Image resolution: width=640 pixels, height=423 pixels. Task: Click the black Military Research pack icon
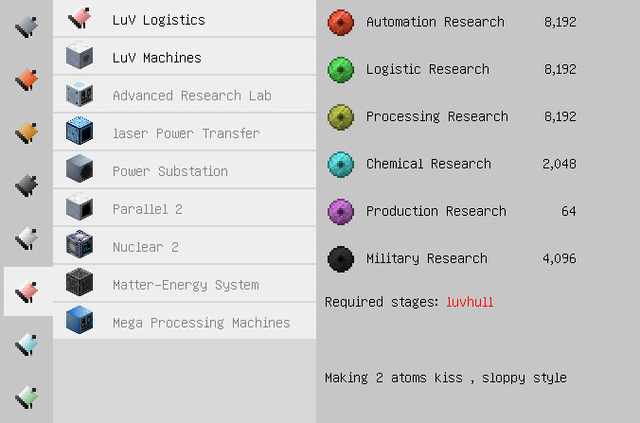tap(341, 259)
